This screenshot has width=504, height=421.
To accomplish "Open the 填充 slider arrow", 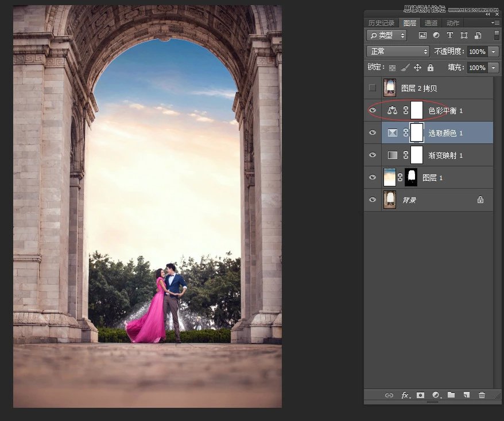I will tap(494, 68).
